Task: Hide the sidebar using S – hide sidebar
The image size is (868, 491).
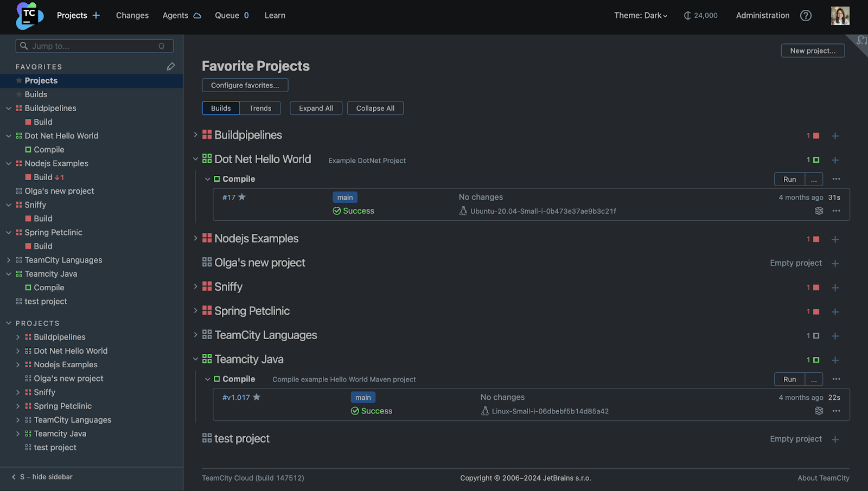Action: (42, 477)
